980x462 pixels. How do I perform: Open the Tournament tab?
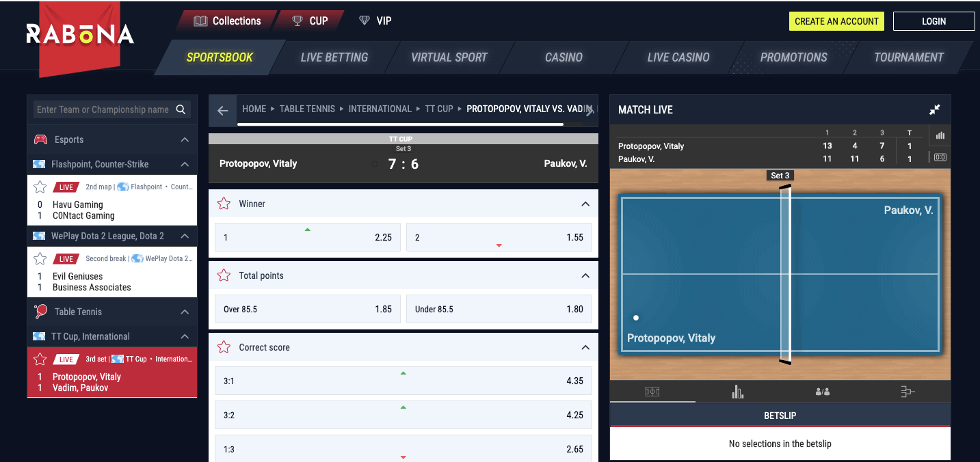(909, 57)
